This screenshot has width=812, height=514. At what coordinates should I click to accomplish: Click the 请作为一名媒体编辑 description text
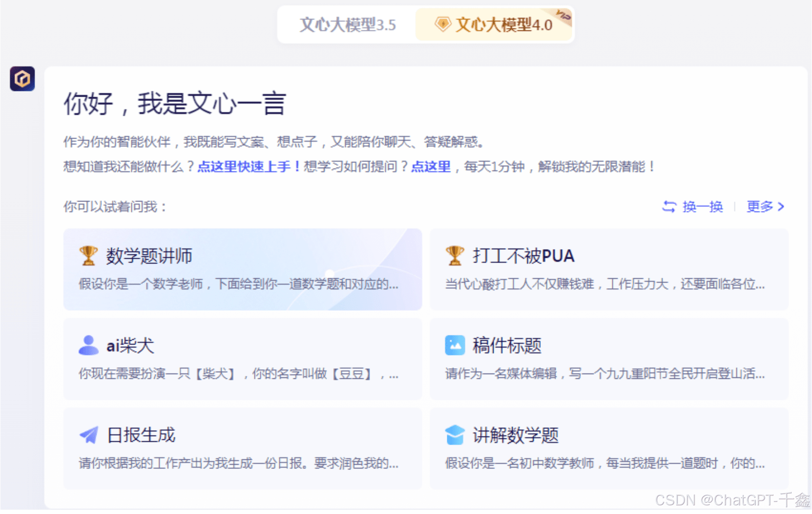coord(605,374)
